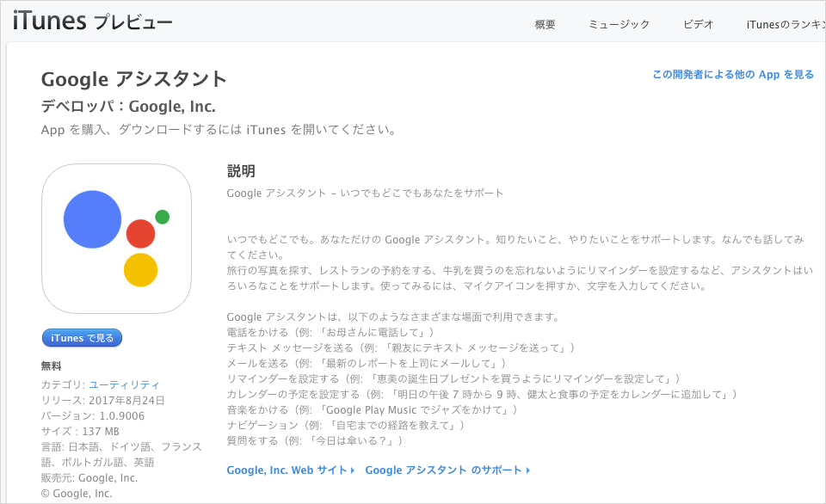Open the ユーティリティ category link
Image resolution: width=826 pixels, height=504 pixels.
coord(124,385)
